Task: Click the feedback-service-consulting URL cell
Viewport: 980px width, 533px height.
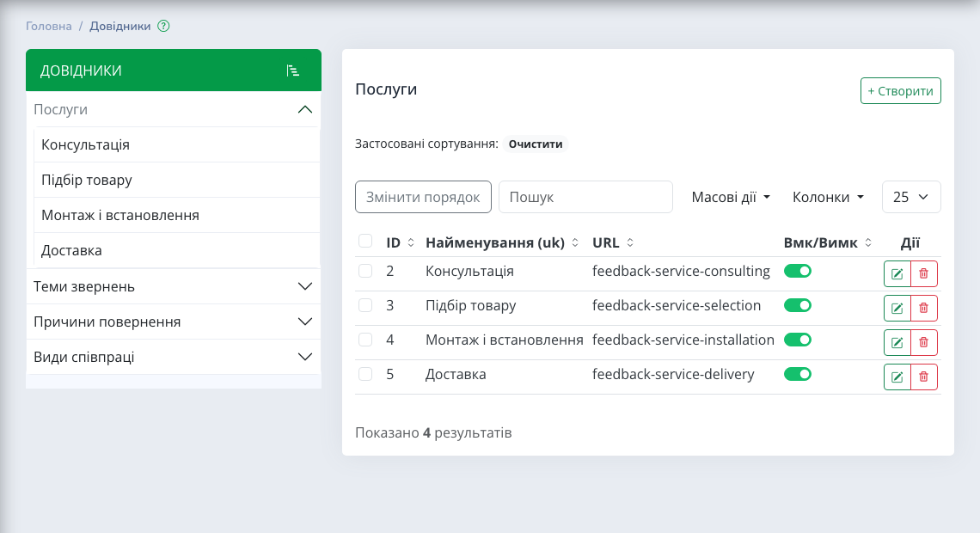Action: pos(681,271)
